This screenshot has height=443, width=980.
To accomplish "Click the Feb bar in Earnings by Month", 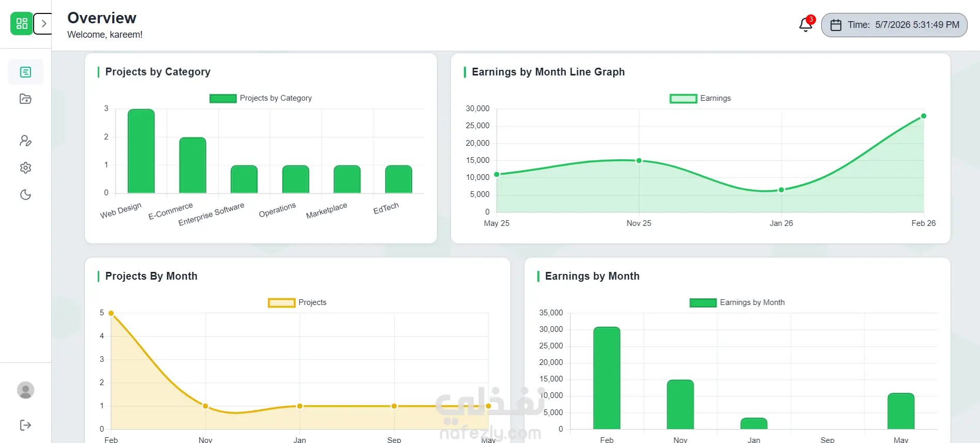I will [x=607, y=378].
